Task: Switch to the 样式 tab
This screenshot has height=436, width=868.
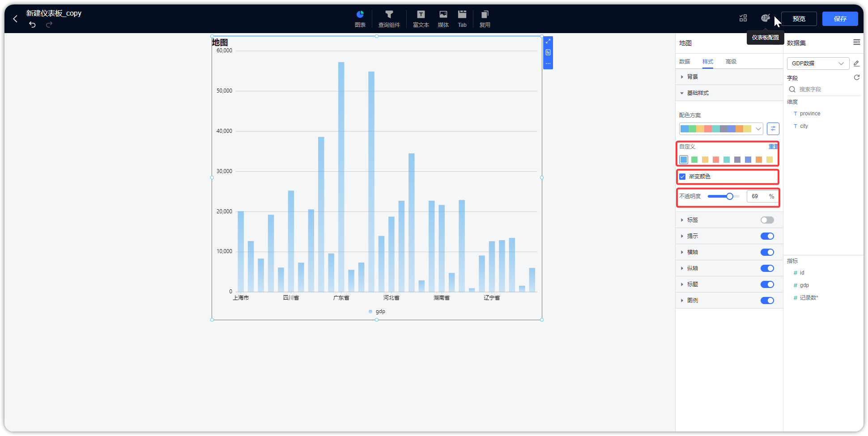Action: coord(708,62)
